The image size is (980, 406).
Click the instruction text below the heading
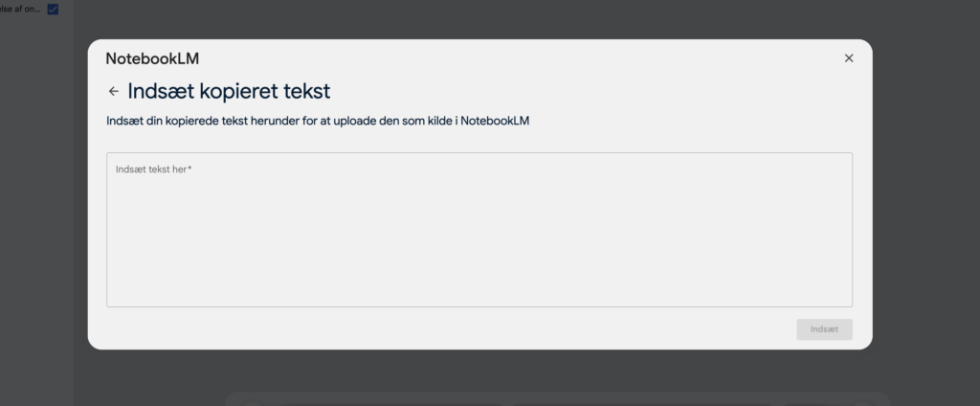tap(318, 121)
